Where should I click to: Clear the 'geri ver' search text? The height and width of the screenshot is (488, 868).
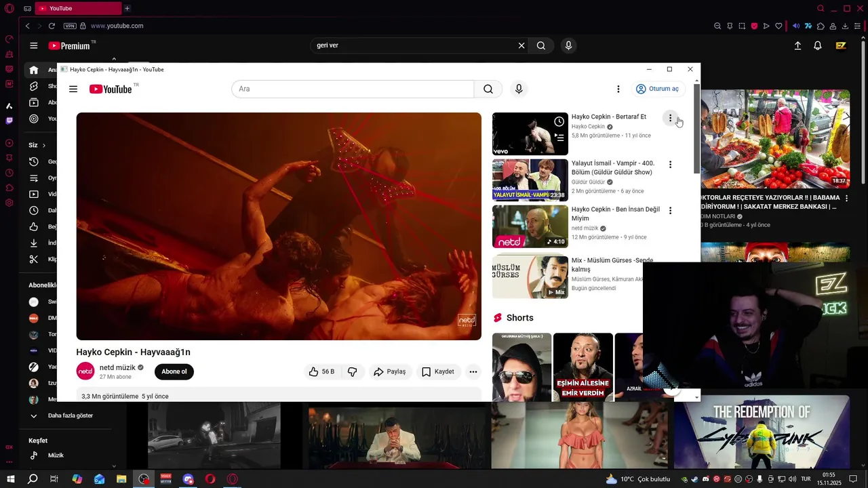521,45
